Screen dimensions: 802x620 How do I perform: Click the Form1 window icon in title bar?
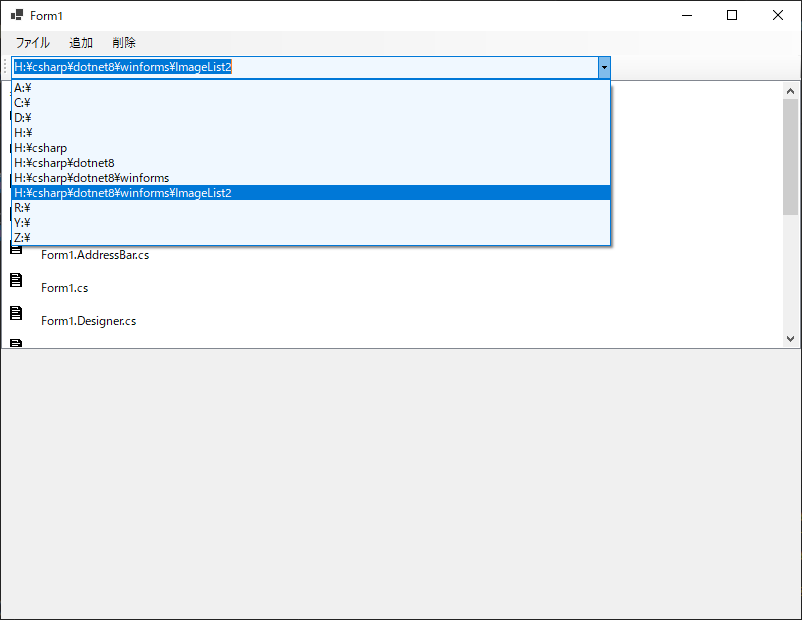coord(17,15)
